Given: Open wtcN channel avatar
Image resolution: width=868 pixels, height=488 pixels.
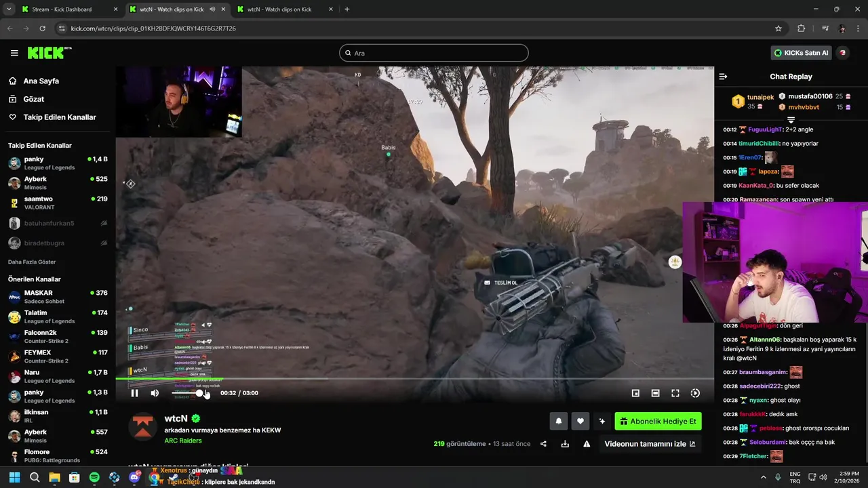Looking at the screenshot, I should (142, 427).
